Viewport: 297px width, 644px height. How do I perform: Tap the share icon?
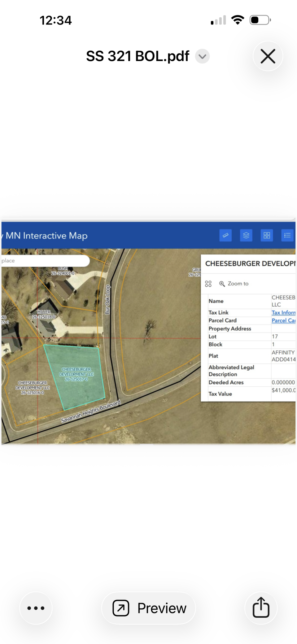tap(261, 608)
